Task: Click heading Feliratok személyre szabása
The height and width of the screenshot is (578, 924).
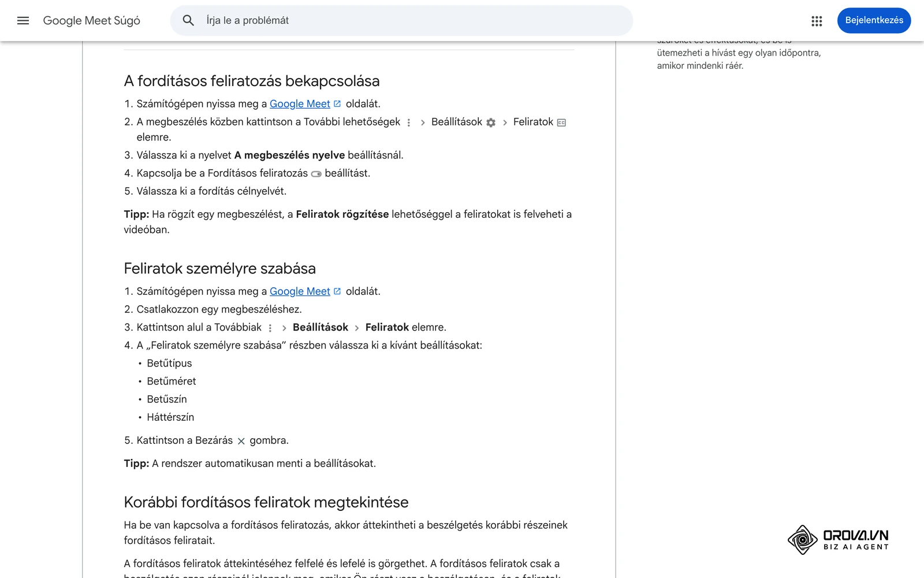Action: (x=219, y=269)
